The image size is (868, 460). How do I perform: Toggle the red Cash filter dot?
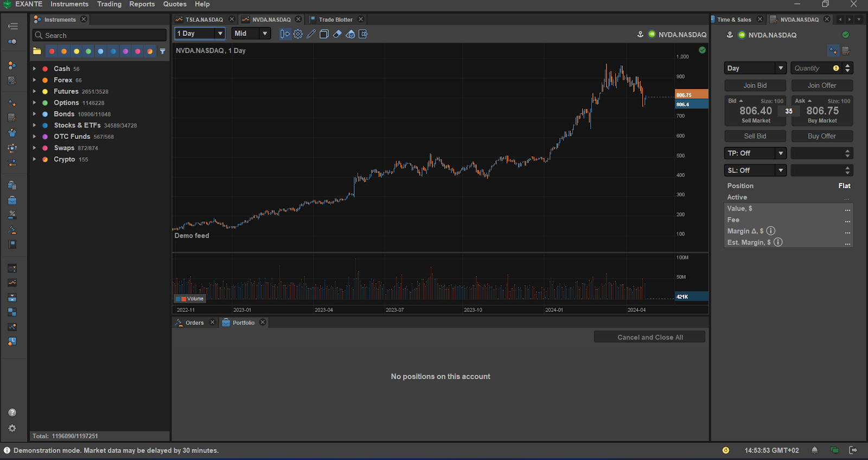coord(52,51)
